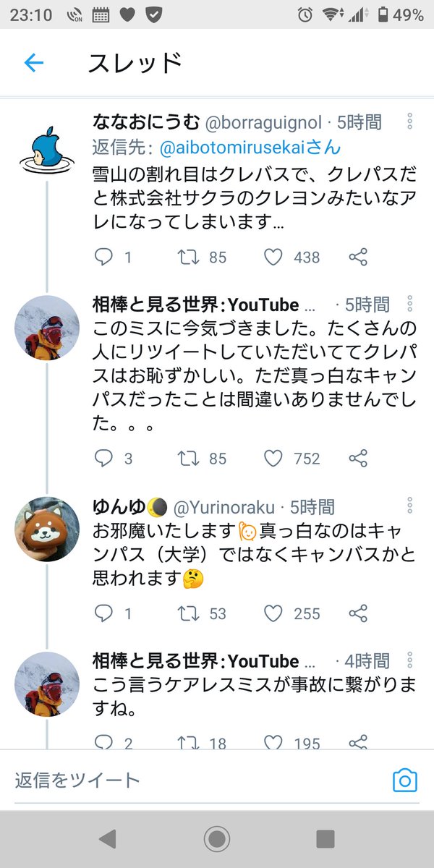
Task: Retweet ななおにうむ's tweet with 85 retweets
Action: pos(188,256)
